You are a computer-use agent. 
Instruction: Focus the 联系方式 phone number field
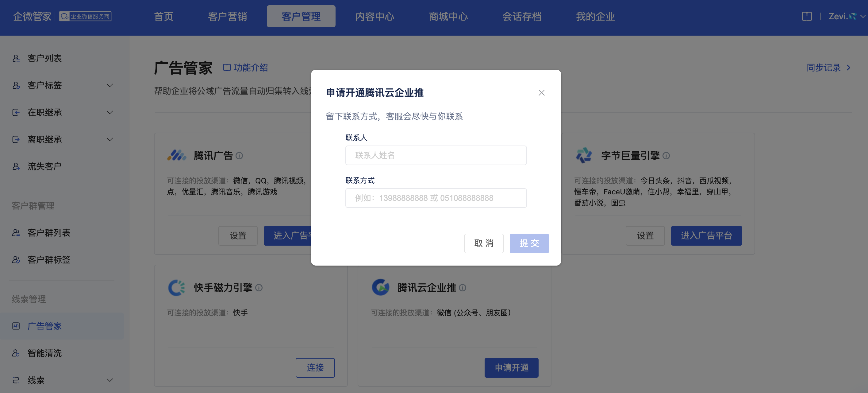(436, 198)
